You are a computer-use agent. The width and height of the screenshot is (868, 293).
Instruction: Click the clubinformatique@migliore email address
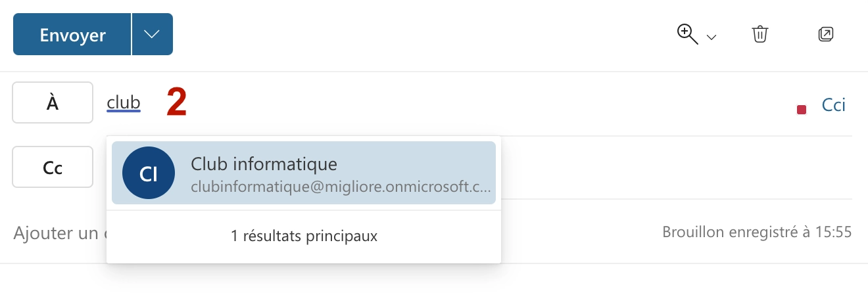341,187
